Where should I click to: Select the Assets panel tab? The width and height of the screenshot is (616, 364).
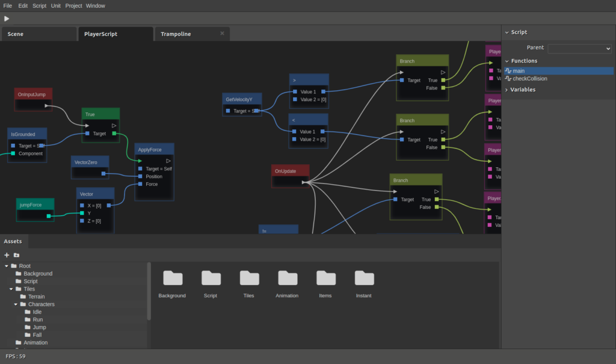(13, 241)
